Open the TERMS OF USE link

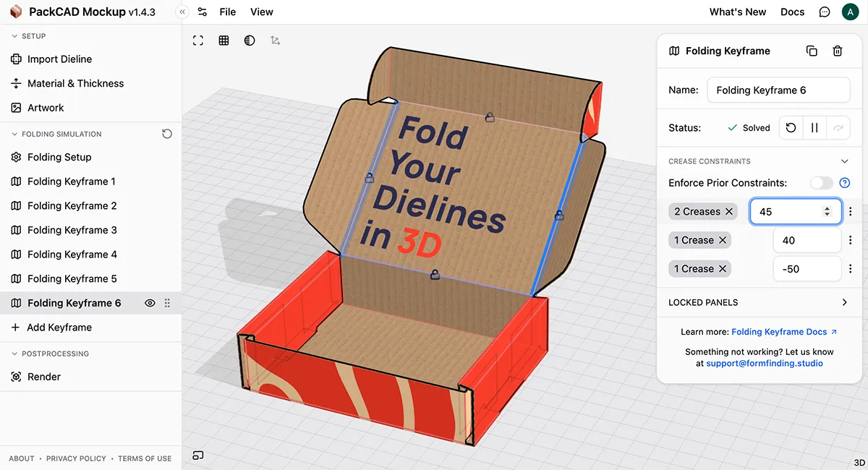point(145,458)
